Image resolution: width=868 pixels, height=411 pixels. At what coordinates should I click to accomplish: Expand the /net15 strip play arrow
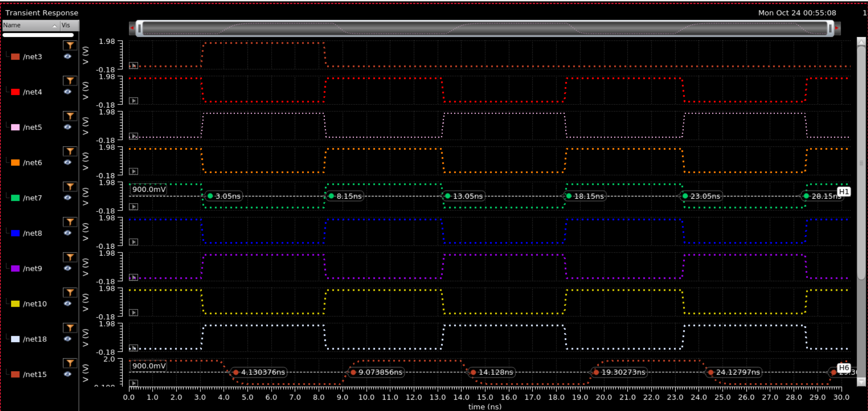[134, 383]
